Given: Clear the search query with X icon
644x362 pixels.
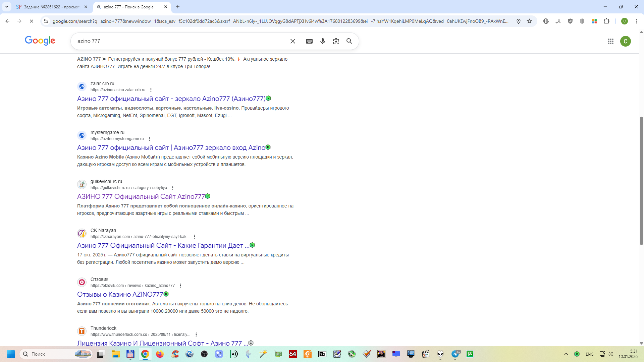Looking at the screenshot, I should pyautogui.click(x=292, y=41).
